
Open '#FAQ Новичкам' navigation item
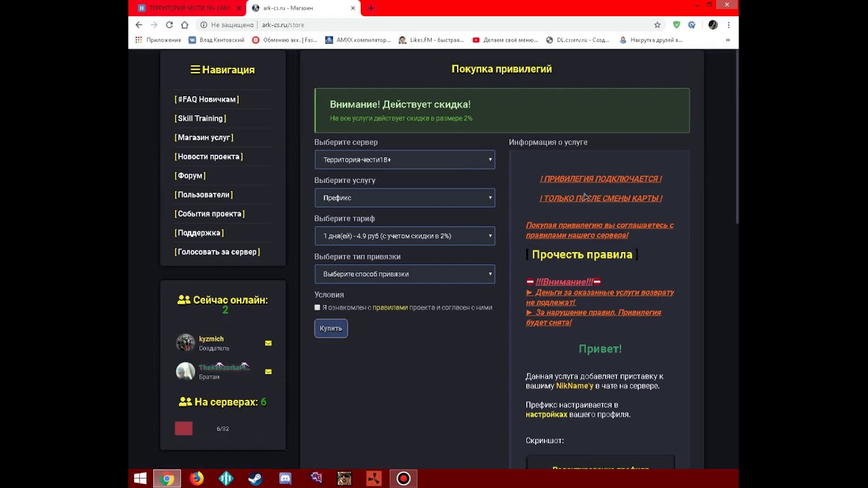[x=207, y=100]
